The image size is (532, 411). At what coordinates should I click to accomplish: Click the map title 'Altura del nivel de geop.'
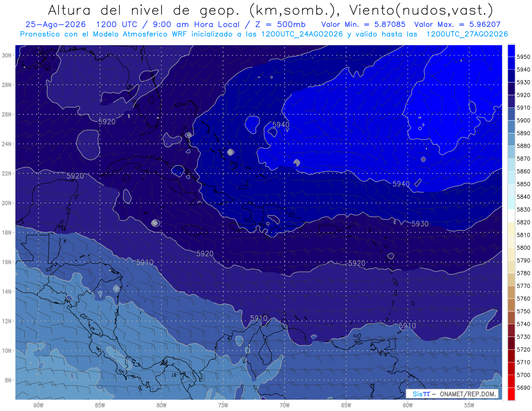pos(143,10)
